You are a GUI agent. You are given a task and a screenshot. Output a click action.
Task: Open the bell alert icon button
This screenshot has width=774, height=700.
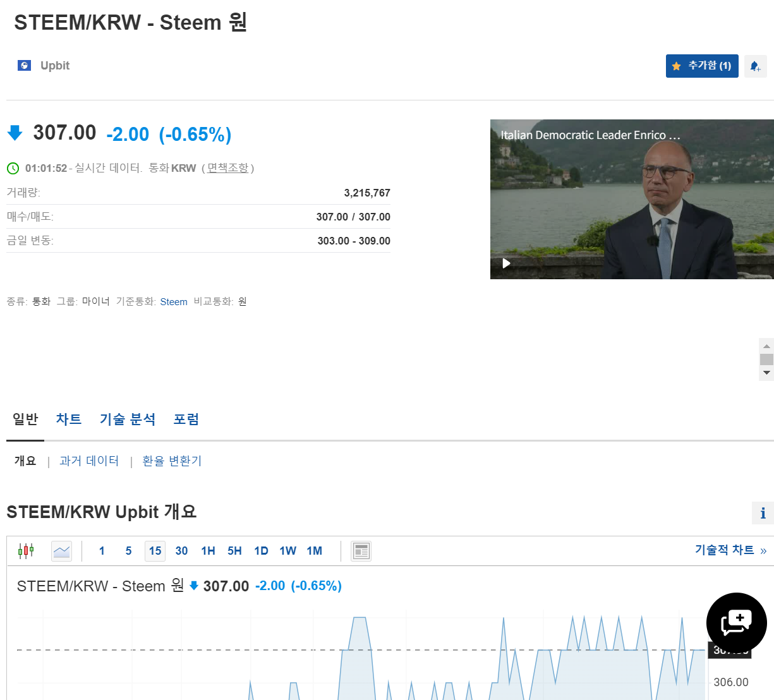[x=755, y=66]
